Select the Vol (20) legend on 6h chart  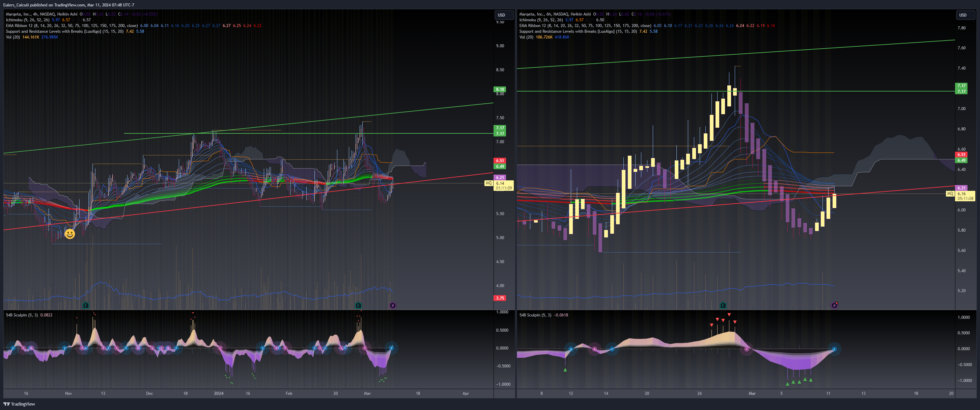coord(526,37)
